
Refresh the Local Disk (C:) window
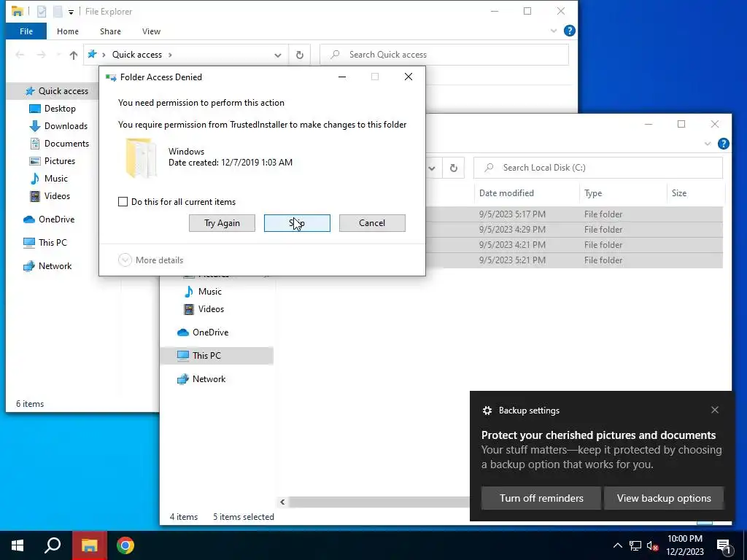[454, 168]
